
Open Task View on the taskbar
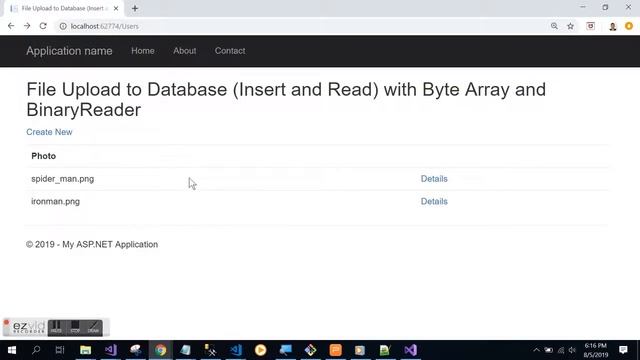pos(60,350)
